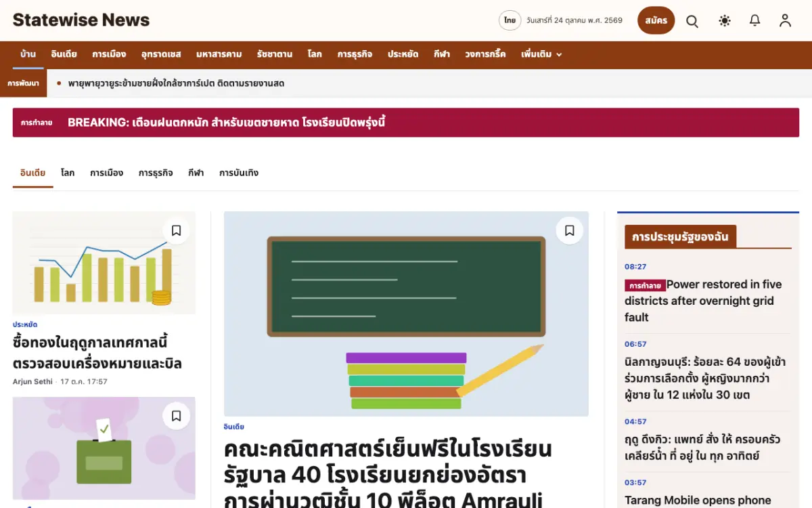The image size is (812, 508).
Task: Open Power restored in five districts story
Action: (704, 301)
